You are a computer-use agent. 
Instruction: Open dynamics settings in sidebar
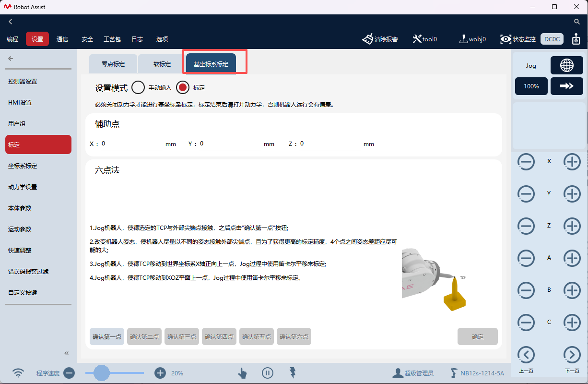click(23, 187)
